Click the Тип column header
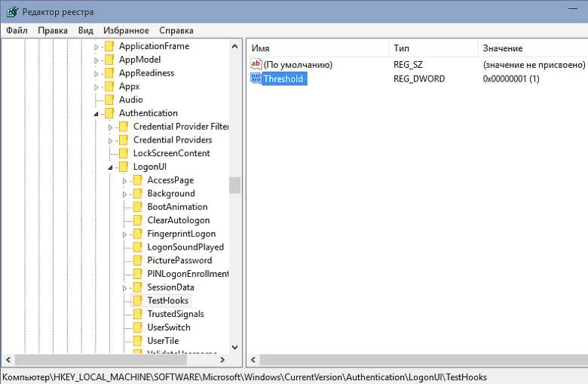 pyautogui.click(x=433, y=48)
